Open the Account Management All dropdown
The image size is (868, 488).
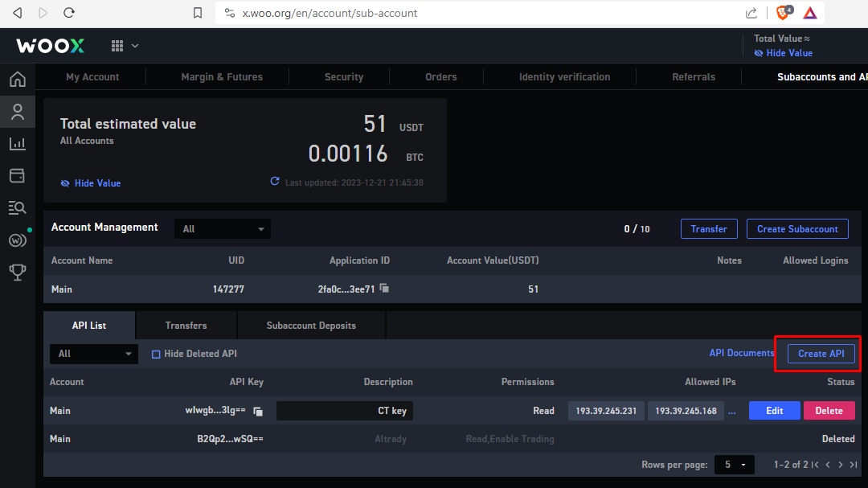223,229
